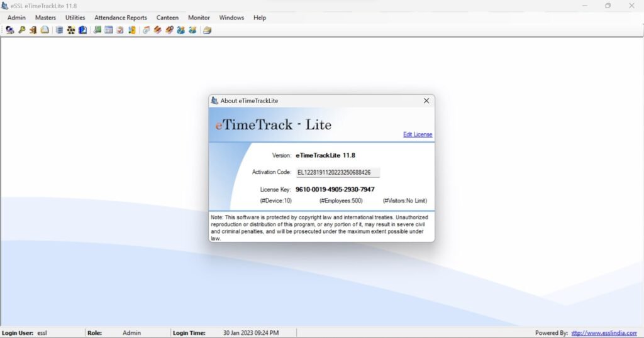The width and height of the screenshot is (644, 338).
Task: Click the checklist with red tick icon
Action: coord(120,30)
